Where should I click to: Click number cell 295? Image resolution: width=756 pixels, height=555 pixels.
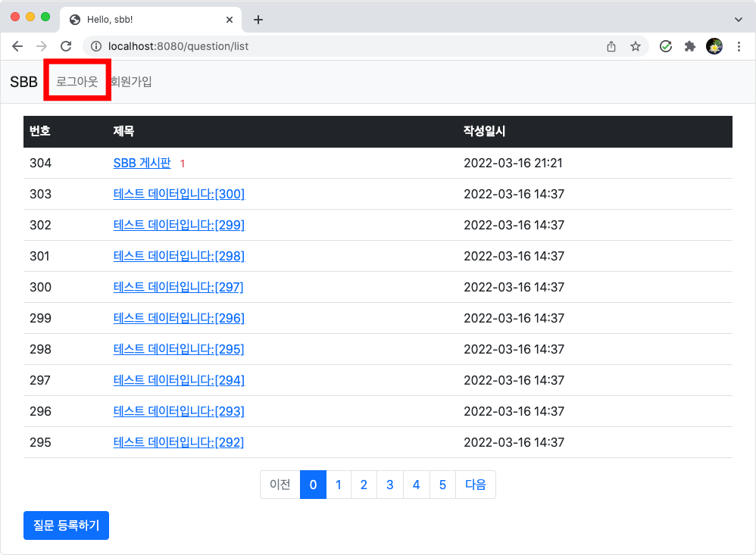40,442
